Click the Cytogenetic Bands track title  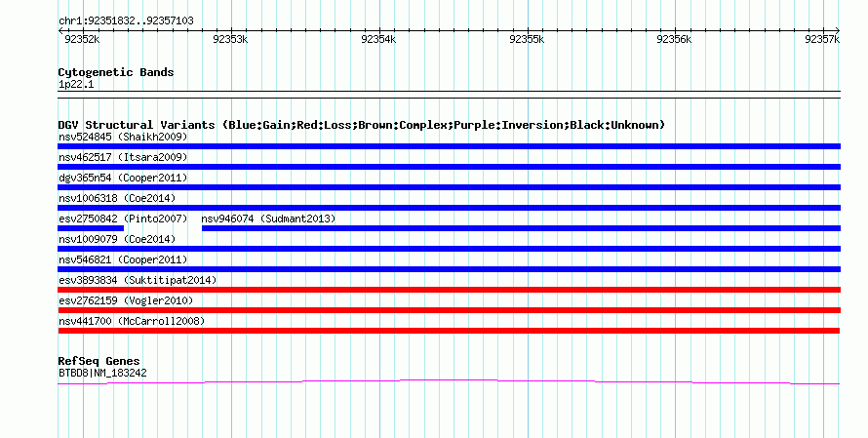tap(116, 72)
